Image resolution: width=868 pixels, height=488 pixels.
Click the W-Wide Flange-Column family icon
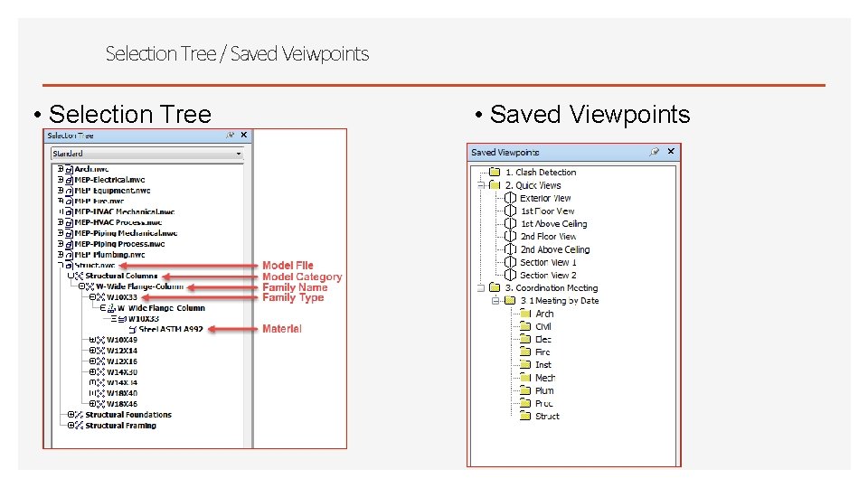[x=90, y=286]
